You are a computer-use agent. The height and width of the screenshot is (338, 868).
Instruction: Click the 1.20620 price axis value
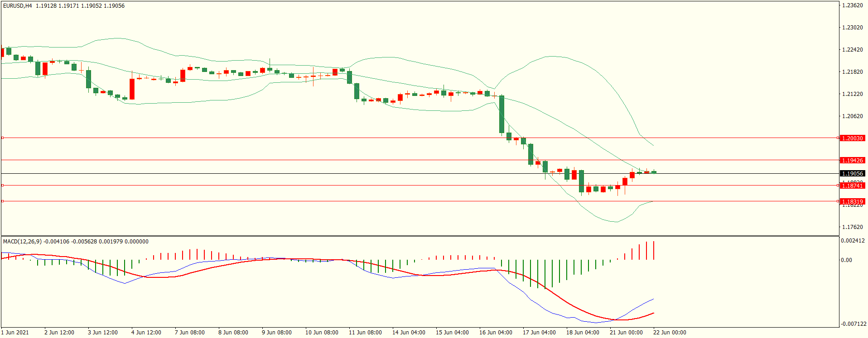(852, 116)
